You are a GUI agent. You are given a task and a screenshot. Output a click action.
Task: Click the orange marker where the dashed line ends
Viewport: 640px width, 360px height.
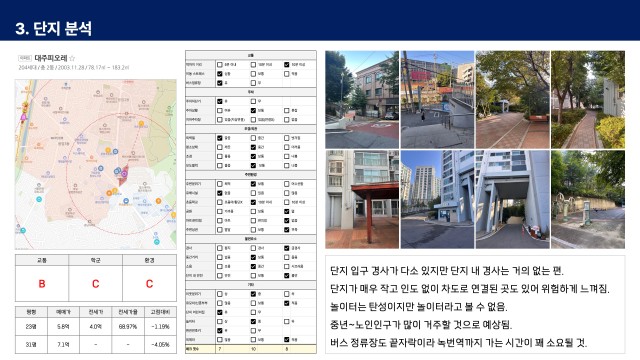click(141, 124)
